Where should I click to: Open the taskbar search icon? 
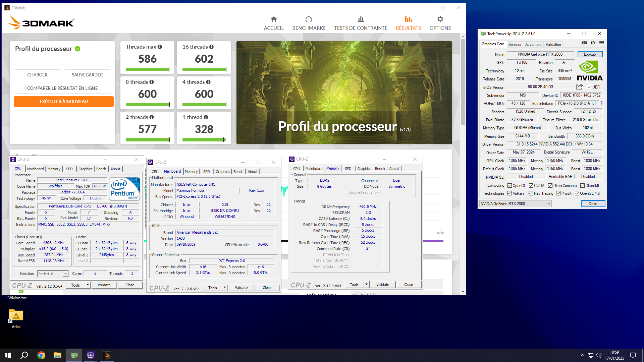coord(24,355)
